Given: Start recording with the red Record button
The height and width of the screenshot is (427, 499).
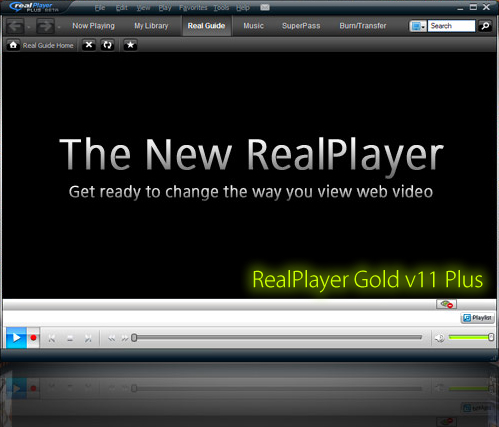Looking at the screenshot, I should click(x=33, y=338).
